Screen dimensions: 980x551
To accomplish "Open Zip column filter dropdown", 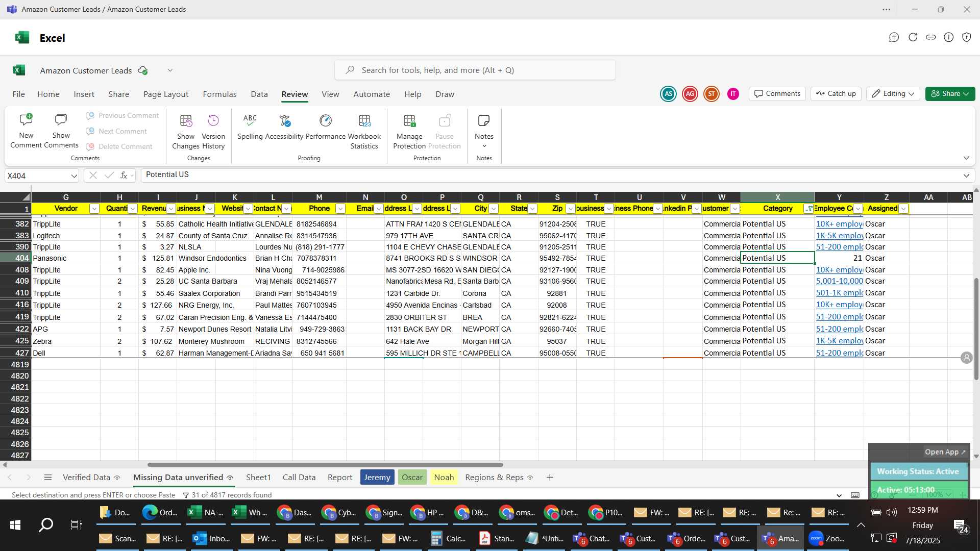I will tap(571, 209).
